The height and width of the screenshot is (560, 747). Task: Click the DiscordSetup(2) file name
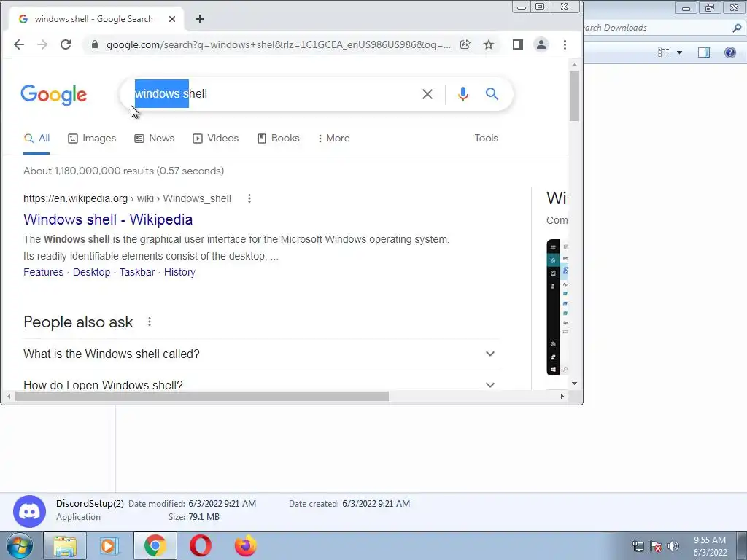[90, 503]
